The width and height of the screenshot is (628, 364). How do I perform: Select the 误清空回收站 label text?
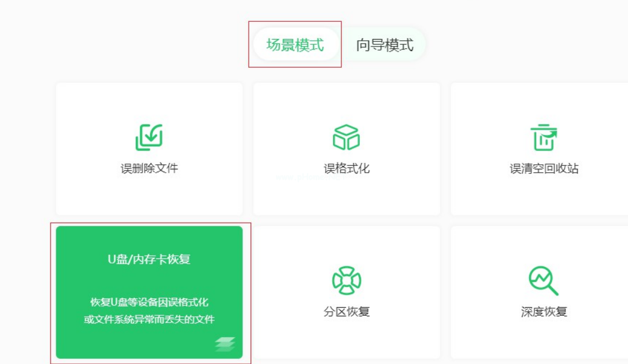[544, 169]
